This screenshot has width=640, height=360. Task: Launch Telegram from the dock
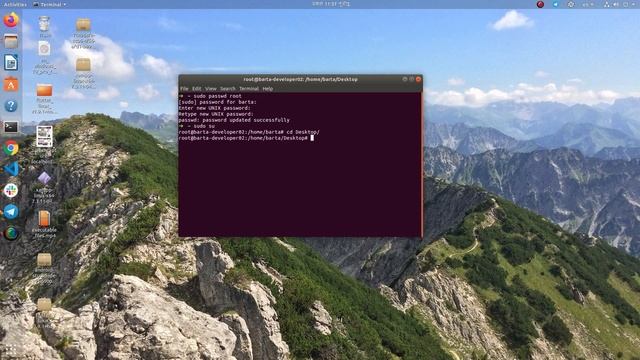click(11, 211)
